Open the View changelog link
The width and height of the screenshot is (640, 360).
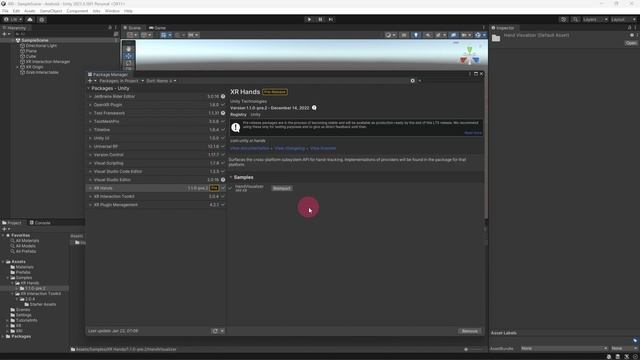click(x=289, y=148)
